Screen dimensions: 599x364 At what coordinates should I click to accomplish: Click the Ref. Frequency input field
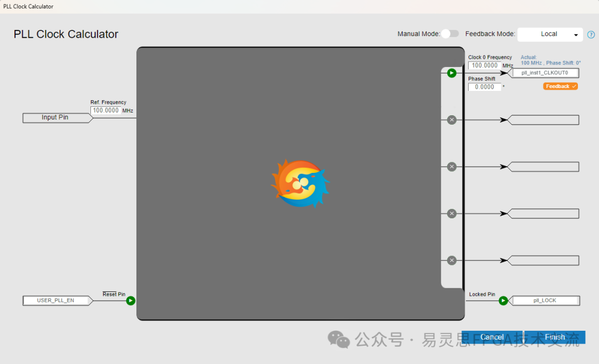pos(105,110)
